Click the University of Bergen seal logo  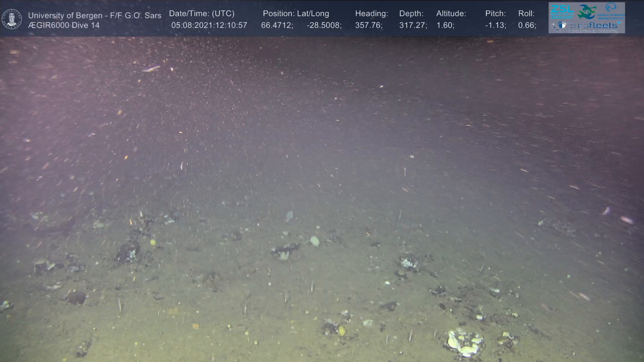coord(12,19)
